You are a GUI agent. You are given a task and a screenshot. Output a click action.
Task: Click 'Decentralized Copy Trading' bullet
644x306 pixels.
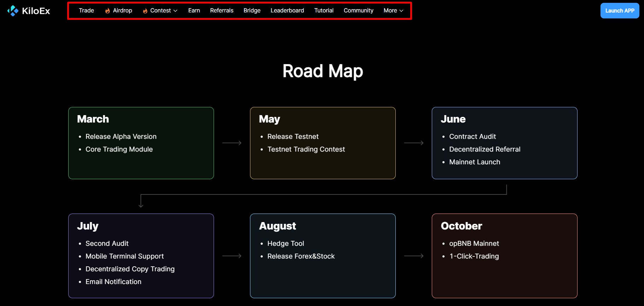pos(130,269)
